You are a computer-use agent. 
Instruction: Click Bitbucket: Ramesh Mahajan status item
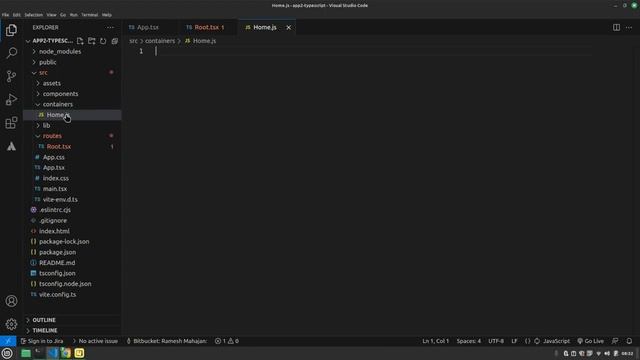[167, 341]
